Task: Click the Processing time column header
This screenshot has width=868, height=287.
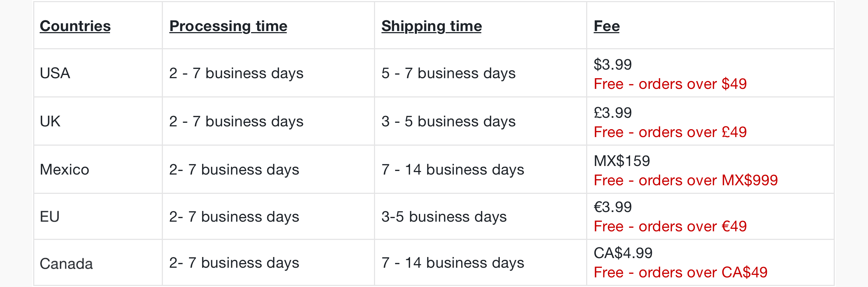Action: click(228, 26)
